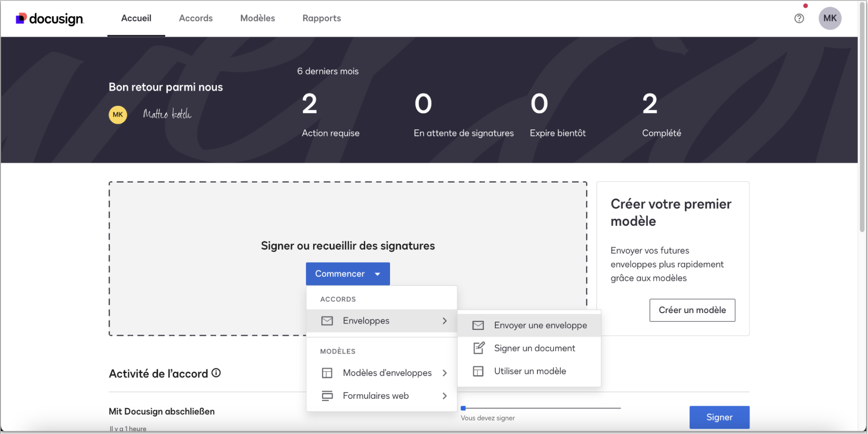Choose Envoyer une enveloppe

tap(530, 325)
